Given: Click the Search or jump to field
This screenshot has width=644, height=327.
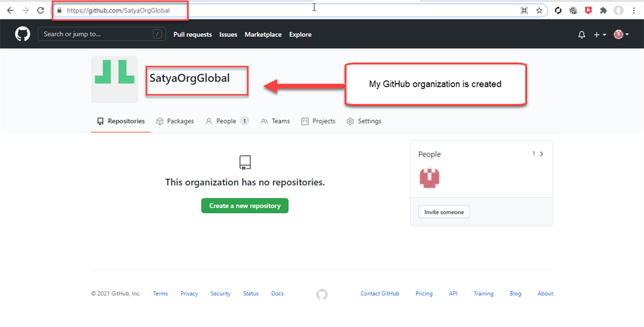Looking at the screenshot, I should 102,34.
